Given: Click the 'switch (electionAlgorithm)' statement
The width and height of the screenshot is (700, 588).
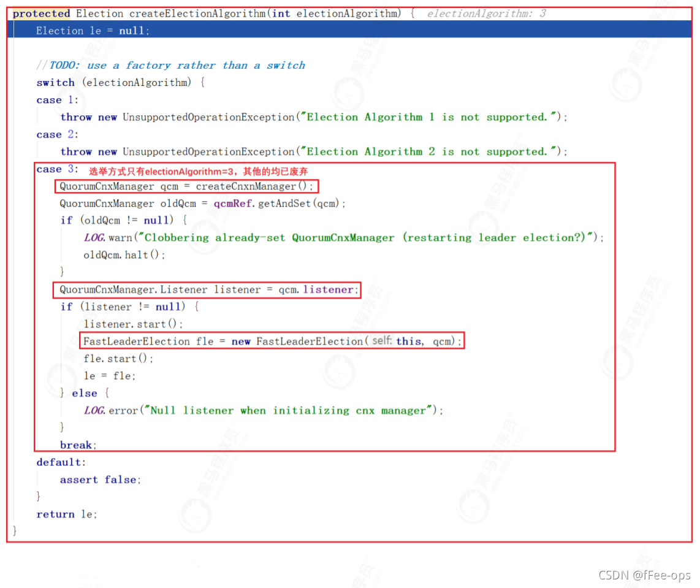Looking at the screenshot, I should 121,83.
